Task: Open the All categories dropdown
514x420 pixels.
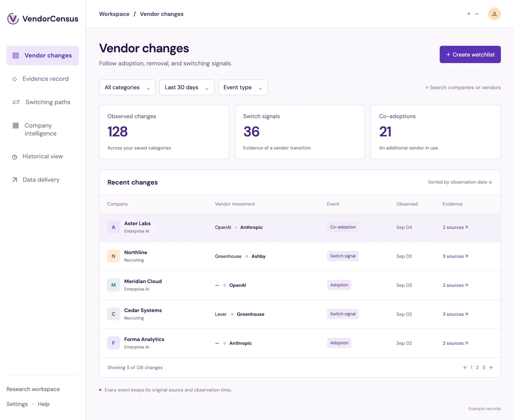Action: point(127,87)
